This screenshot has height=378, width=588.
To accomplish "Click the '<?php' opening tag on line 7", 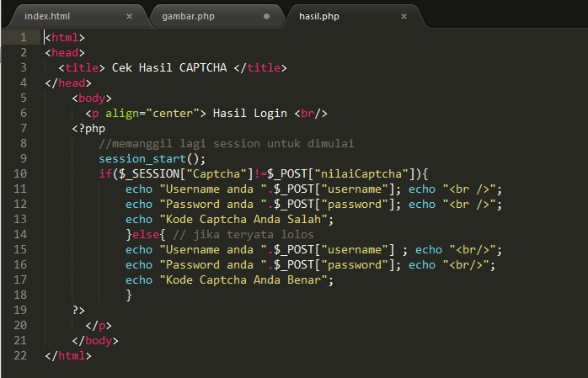I will [88, 129].
